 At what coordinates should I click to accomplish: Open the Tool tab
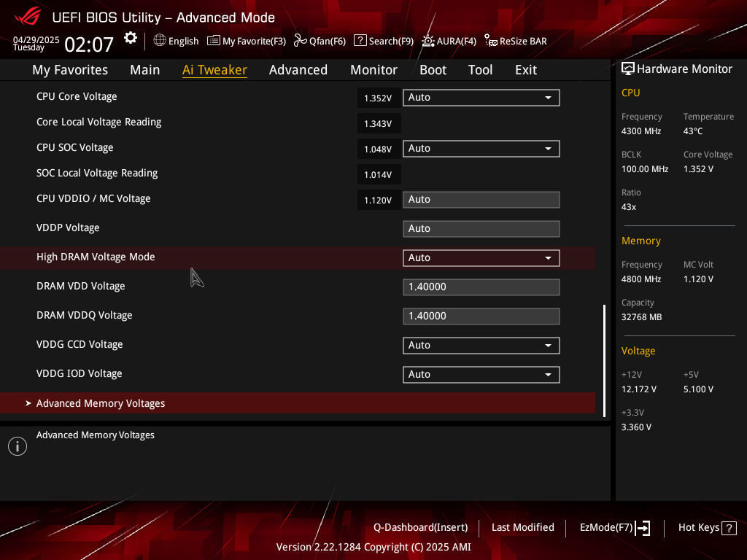pos(480,70)
